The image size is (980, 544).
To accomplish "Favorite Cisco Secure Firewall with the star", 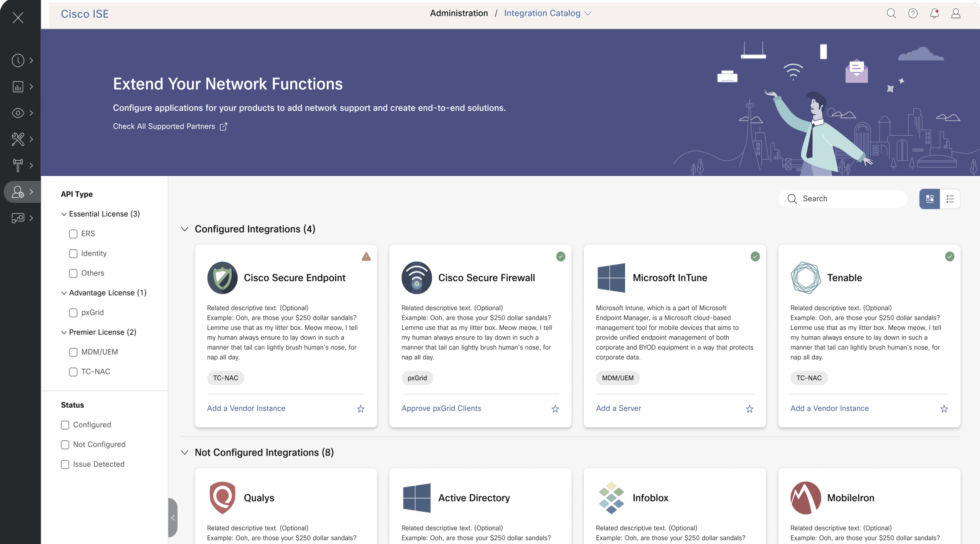I will coord(555,409).
